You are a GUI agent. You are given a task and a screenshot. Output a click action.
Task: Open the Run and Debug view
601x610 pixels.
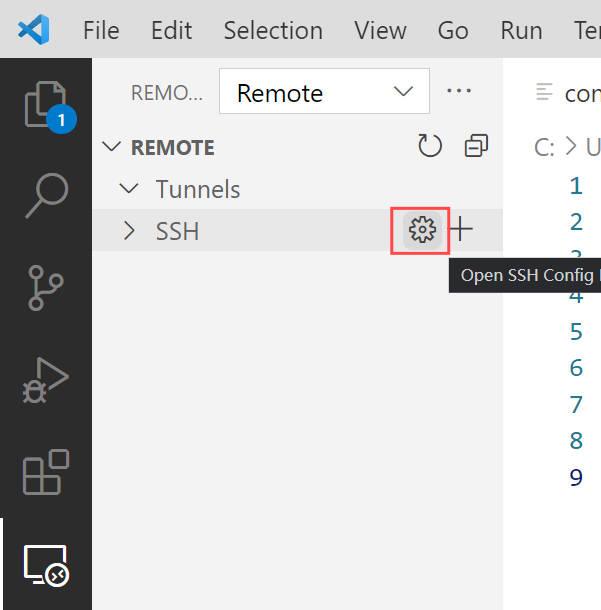(x=46, y=380)
